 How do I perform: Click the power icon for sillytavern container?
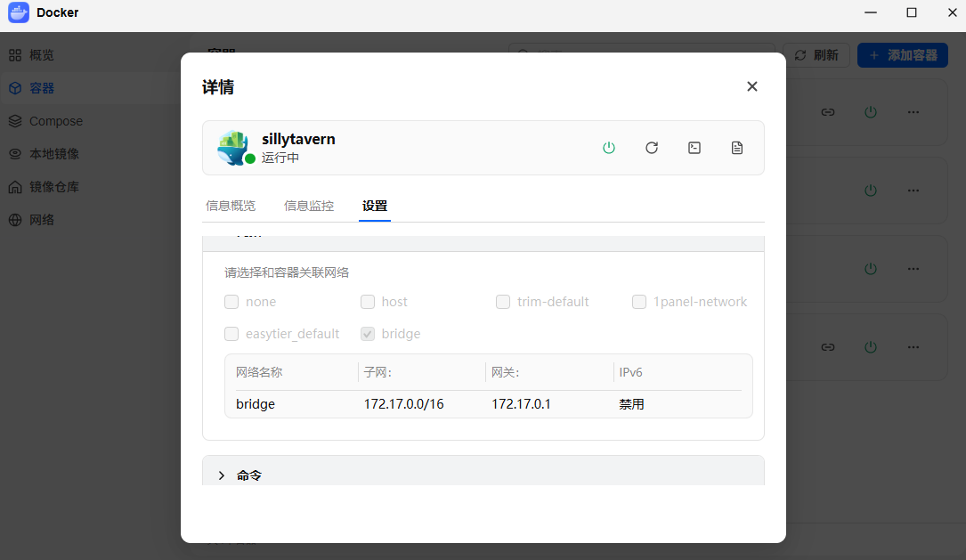[x=609, y=148]
